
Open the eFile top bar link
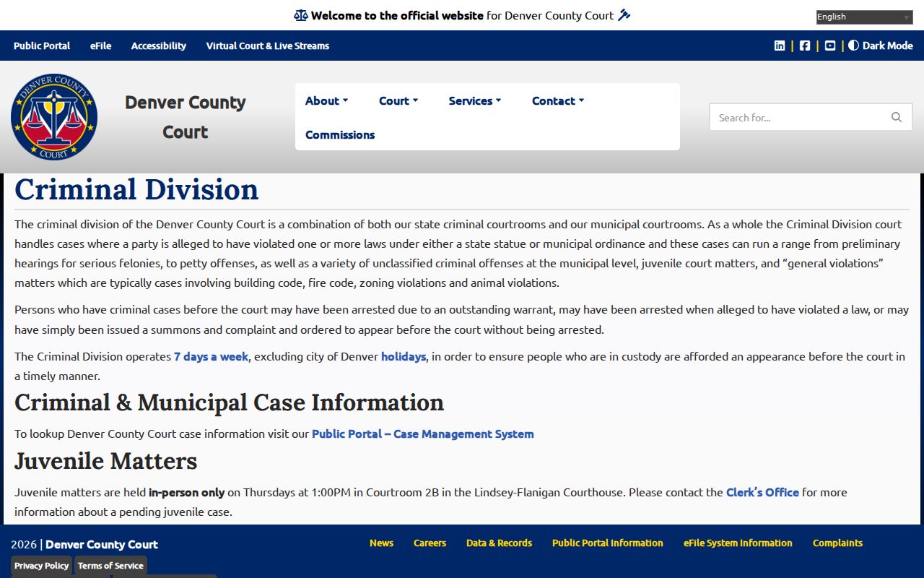(x=101, y=46)
